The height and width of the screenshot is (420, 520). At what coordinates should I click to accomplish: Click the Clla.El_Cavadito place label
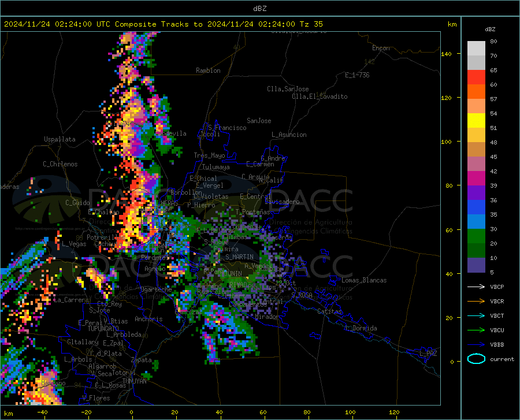[320, 96]
